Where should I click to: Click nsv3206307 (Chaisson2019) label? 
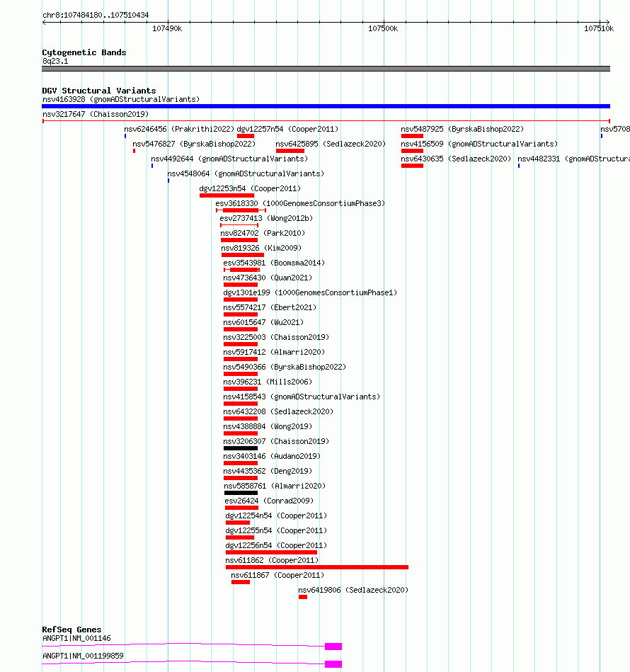point(276,441)
